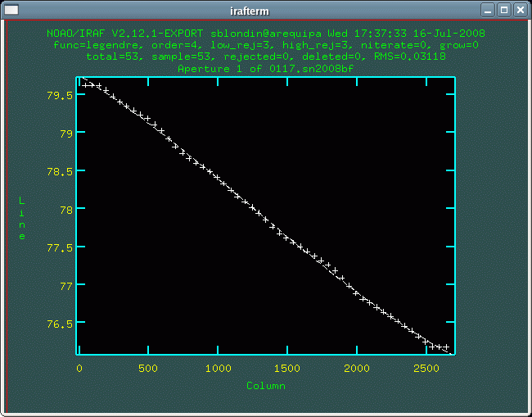Maximize the irafterm window

click(x=504, y=9)
